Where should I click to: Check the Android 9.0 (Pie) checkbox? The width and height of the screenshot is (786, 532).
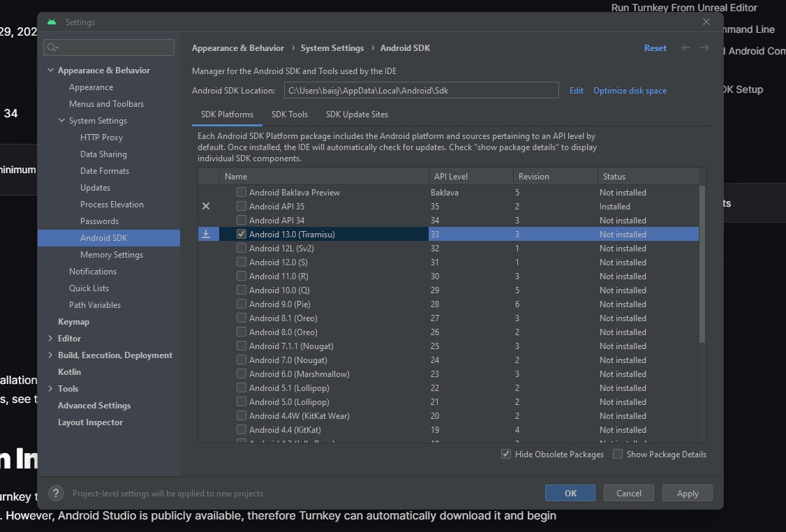pos(242,304)
